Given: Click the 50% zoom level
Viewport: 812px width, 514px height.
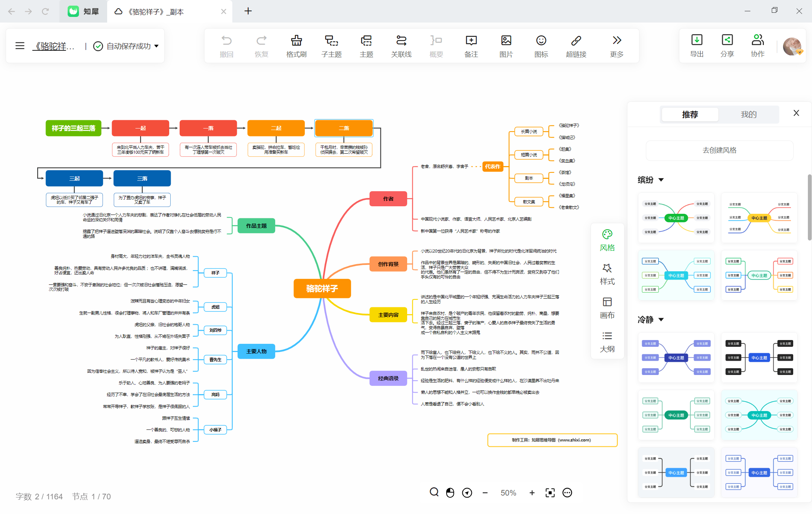Looking at the screenshot, I should click(508, 493).
